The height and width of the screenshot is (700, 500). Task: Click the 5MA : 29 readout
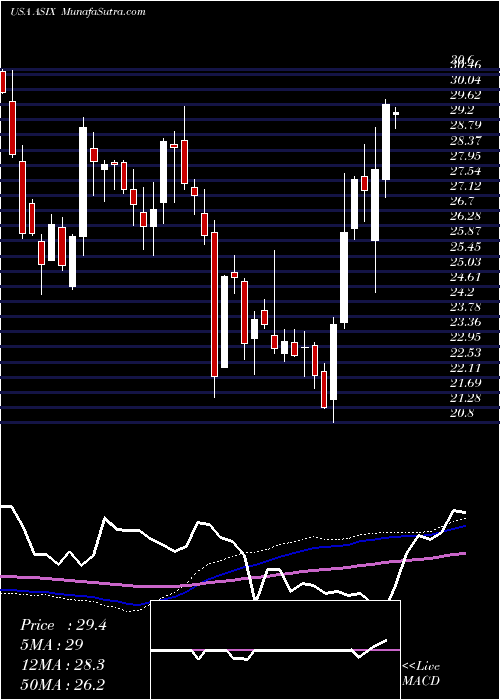[x=52, y=645]
